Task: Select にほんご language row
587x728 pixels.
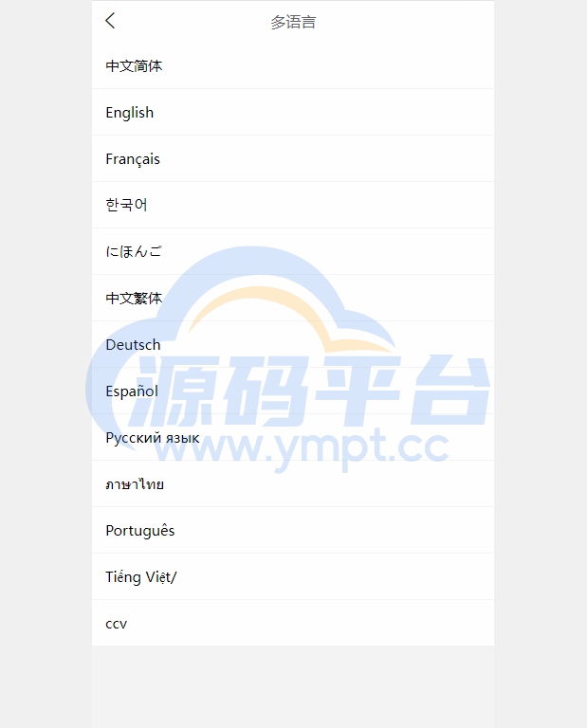Action: (293, 251)
